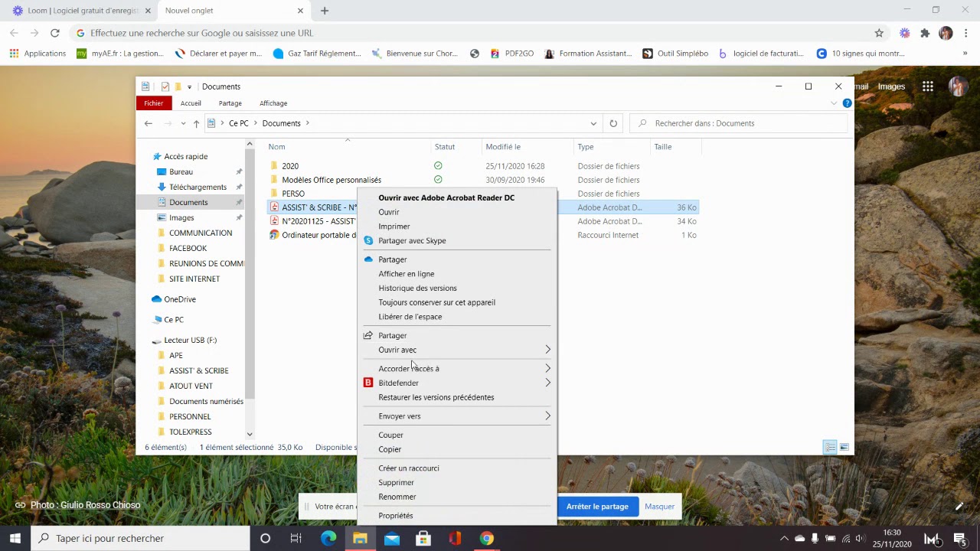Image resolution: width=980 pixels, height=551 pixels.
Task: Open Explorer help question mark icon
Action: pos(847,103)
